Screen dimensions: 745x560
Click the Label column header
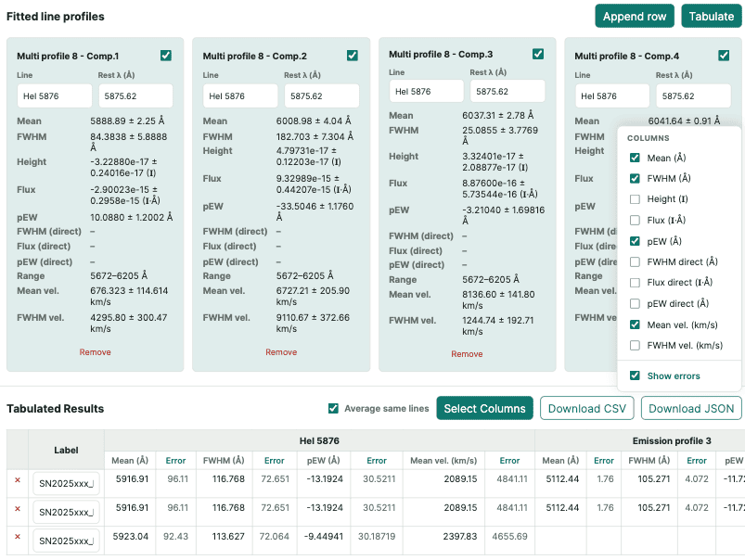pyautogui.click(x=66, y=450)
